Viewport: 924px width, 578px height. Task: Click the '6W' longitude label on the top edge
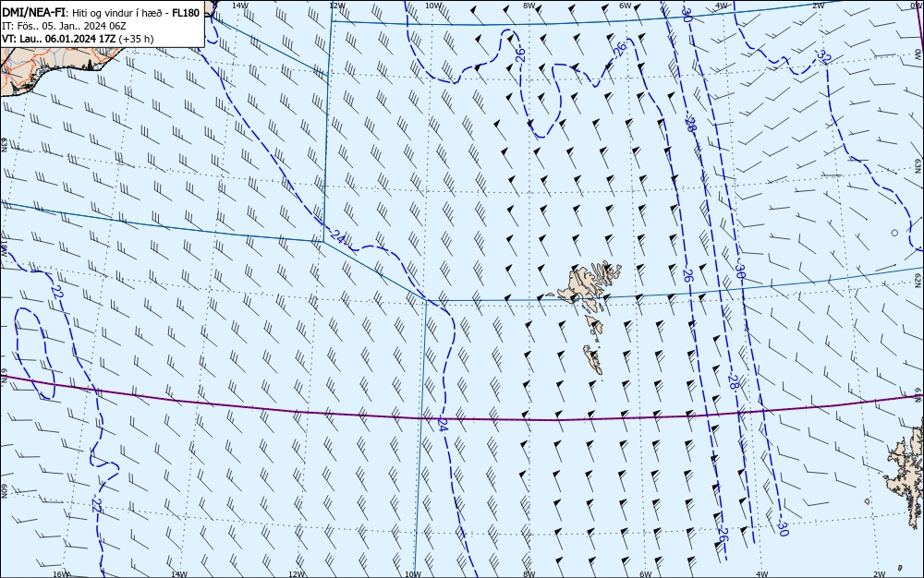tap(626, 5)
